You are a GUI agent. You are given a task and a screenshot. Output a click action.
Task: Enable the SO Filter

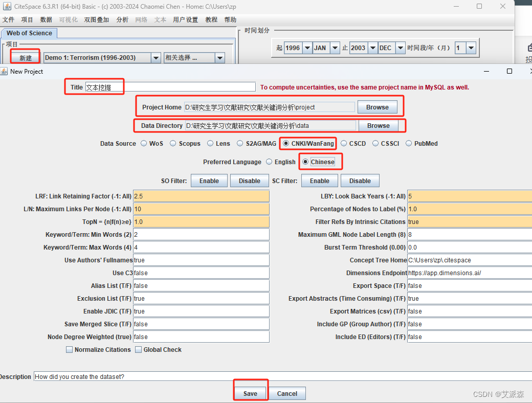coord(209,181)
